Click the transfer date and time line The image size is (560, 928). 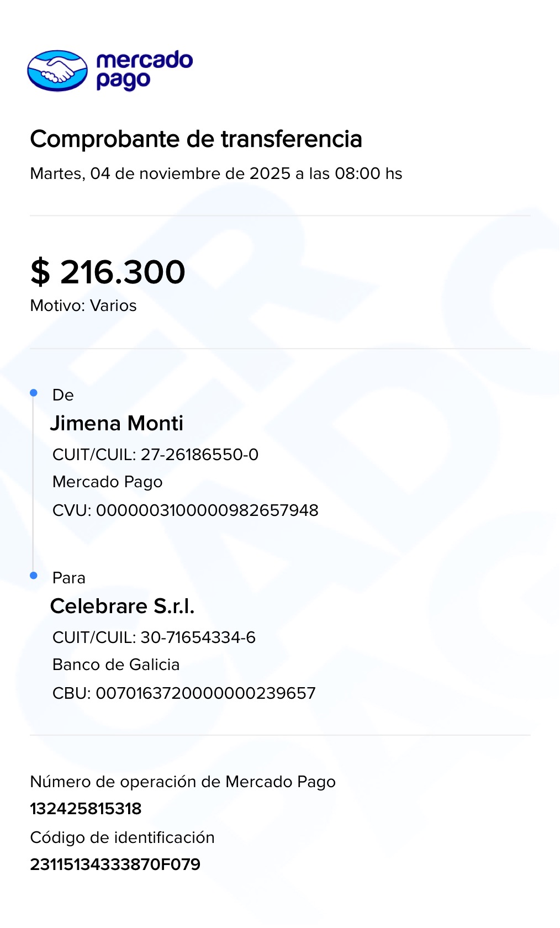(216, 173)
